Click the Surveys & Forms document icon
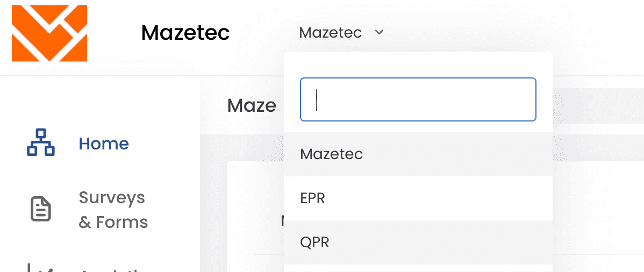The image size is (644, 272). point(41,209)
